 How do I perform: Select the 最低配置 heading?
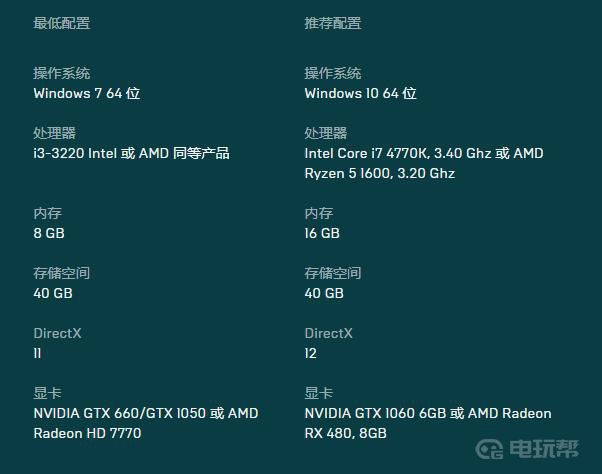[62, 23]
